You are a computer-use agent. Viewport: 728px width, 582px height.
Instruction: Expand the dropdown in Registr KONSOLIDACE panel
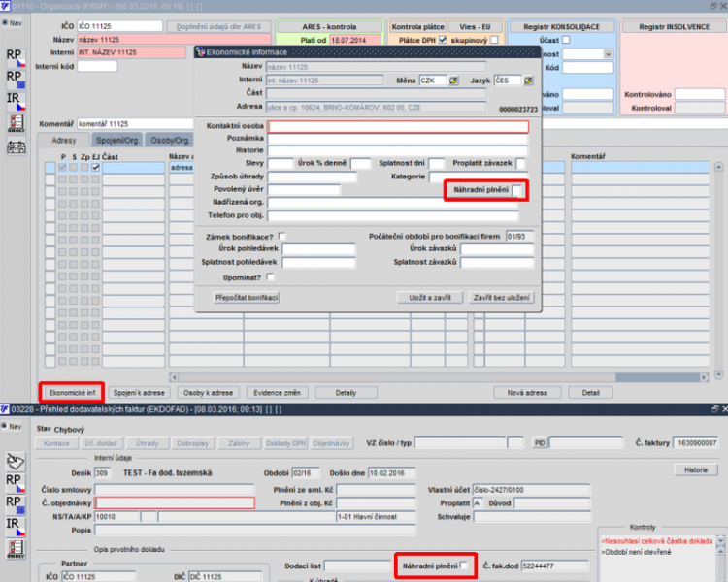(x=608, y=54)
